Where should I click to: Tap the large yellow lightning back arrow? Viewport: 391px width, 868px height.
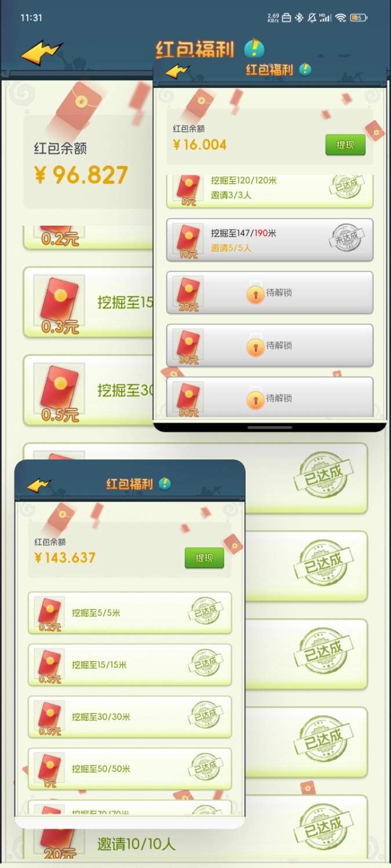tap(41, 53)
